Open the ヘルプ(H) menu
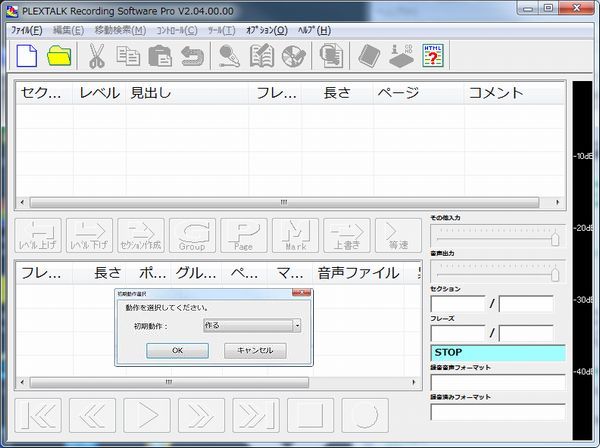This screenshot has height=448, width=600. pyautogui.click(x=315, y=30)
